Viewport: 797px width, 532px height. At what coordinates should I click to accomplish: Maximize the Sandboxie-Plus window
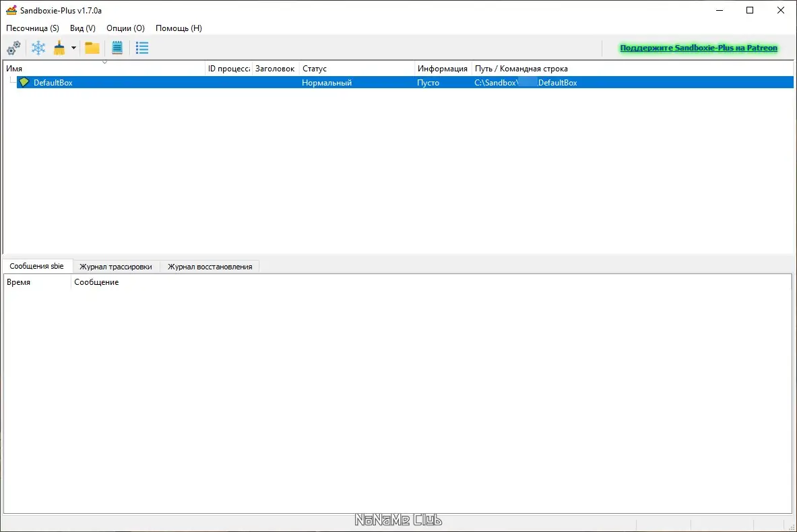pyautogui.click(x=750, y=10)
